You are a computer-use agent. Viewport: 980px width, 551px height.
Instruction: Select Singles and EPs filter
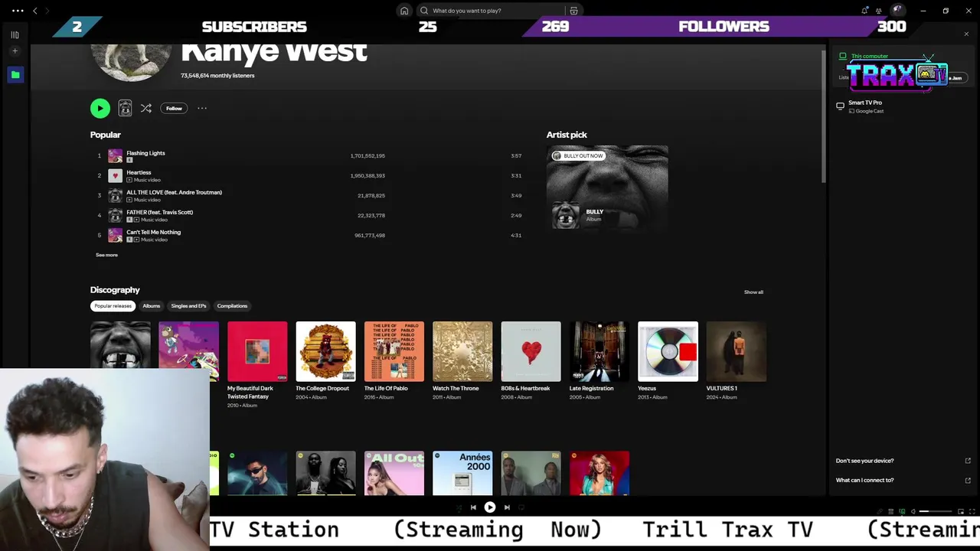188,306
